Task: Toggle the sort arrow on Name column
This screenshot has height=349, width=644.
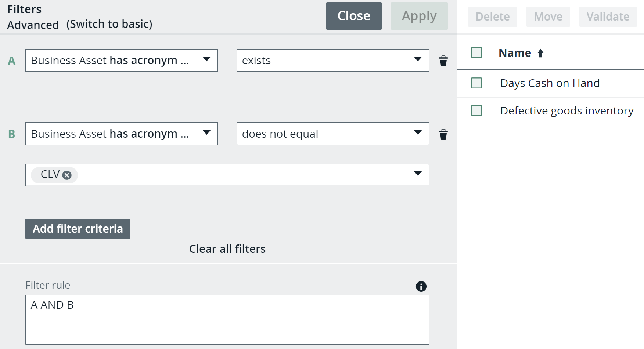Action: click(540, 53)
